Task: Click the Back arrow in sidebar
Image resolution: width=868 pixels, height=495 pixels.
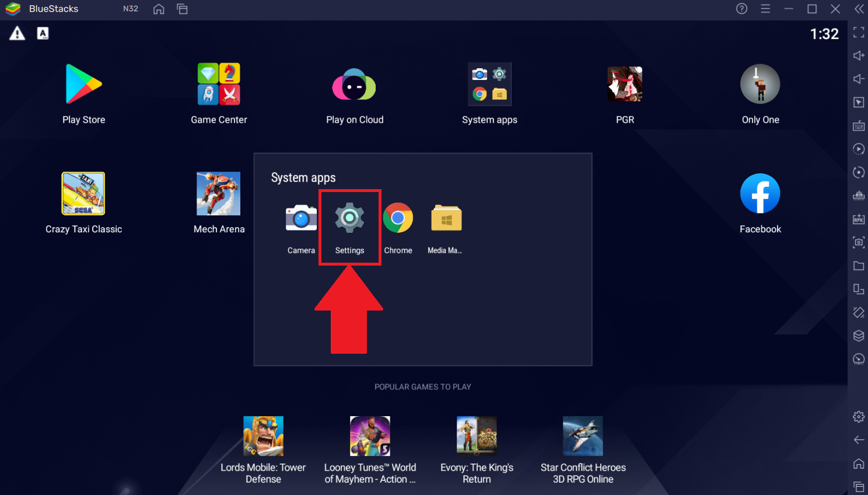Action: [x=859, y=440]
